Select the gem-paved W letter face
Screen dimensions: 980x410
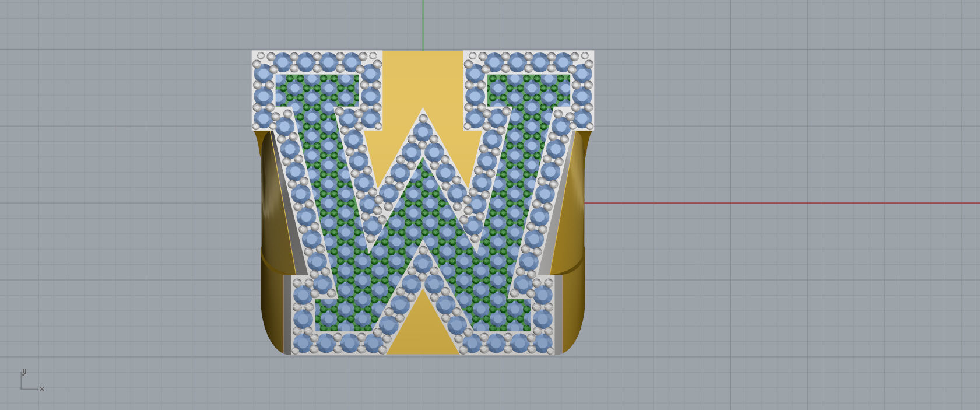click(x=423, y=202)
